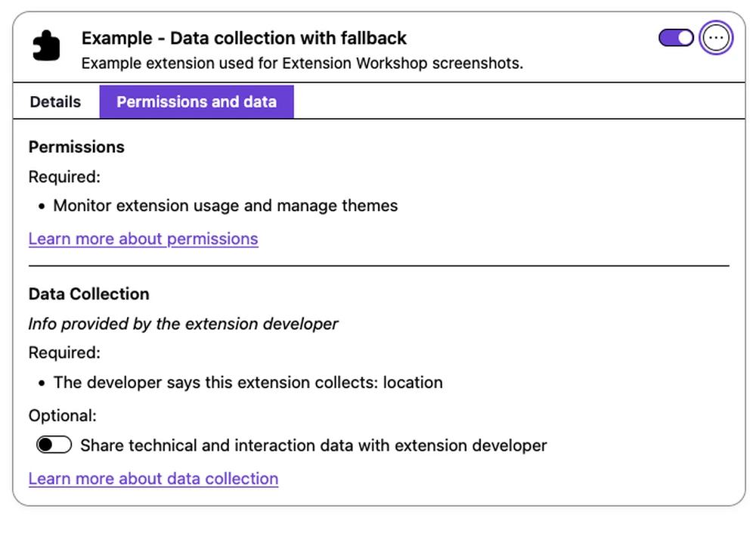The image size is (756, 534).
Task: Click the description 'Example extension used for Extension Workshop screenshots.'
Action: [x=302, y=64]
